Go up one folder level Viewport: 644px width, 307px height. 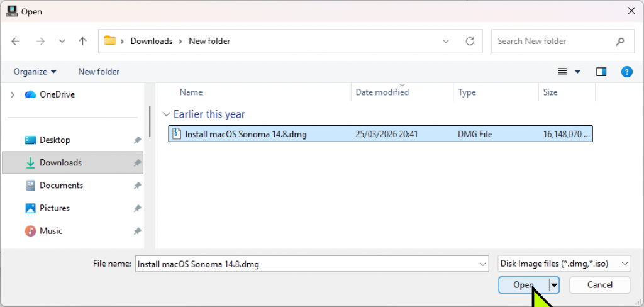(x=82, y=41)
